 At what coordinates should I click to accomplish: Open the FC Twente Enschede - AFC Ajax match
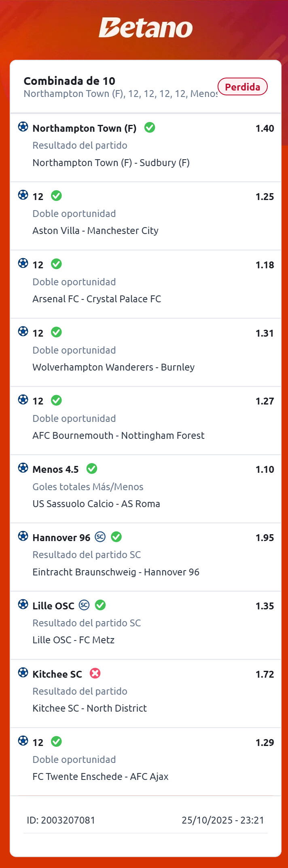coord(100,777)
